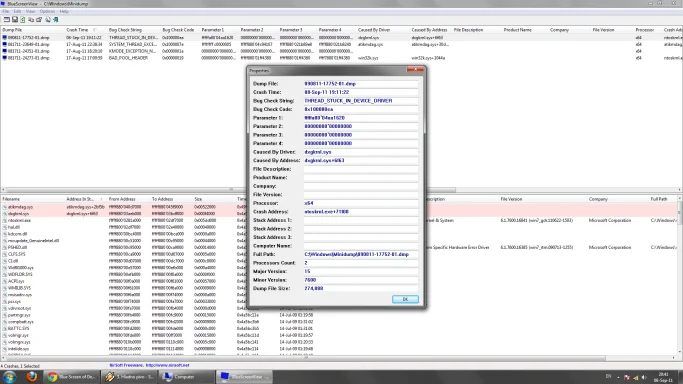
Task: Click the Full Path field in Properties
Action: (361, 254)
